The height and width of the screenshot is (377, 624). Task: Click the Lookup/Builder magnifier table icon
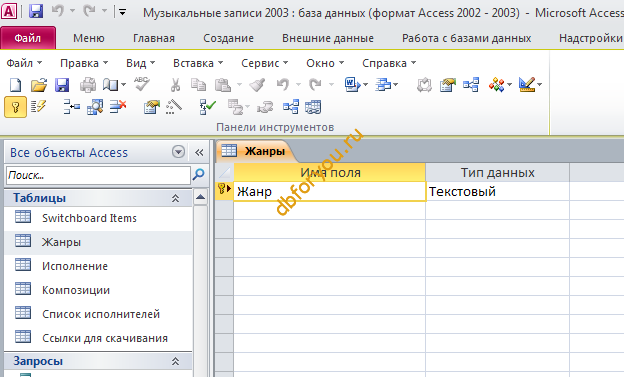pos(95,107)
